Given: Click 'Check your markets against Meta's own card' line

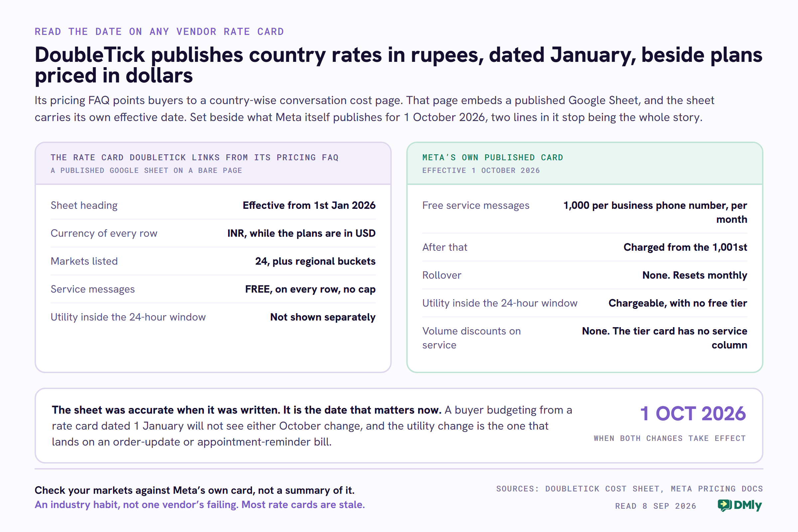Looking at the screenshot, I should (195, 490).
